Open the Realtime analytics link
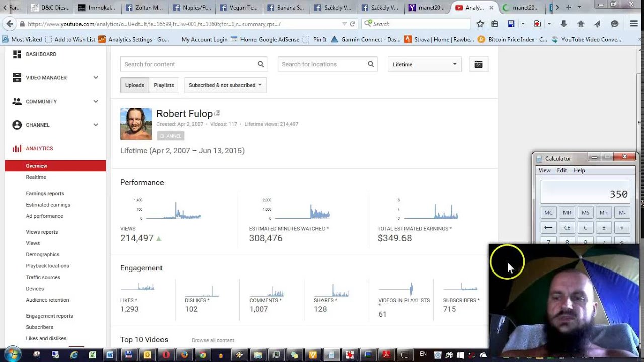This screenshot has width=644, height=362. coord(36,177)
